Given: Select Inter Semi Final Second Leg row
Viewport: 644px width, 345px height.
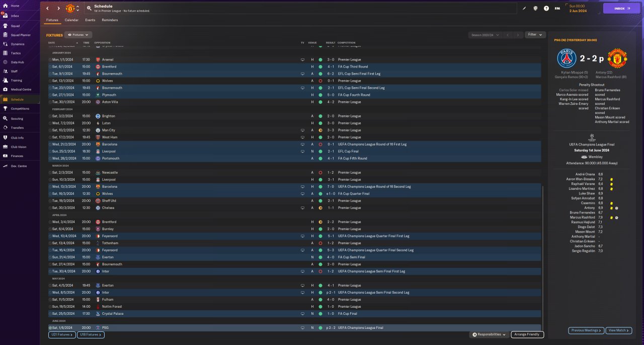Looking at the screenshot, I should [x=295, y=293].
